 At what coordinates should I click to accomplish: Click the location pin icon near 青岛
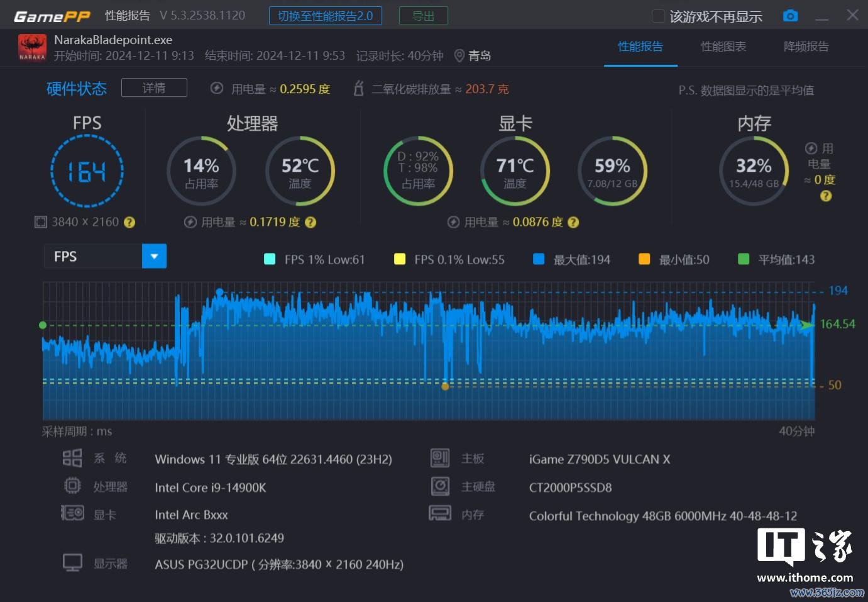click(x=459, y=56)
